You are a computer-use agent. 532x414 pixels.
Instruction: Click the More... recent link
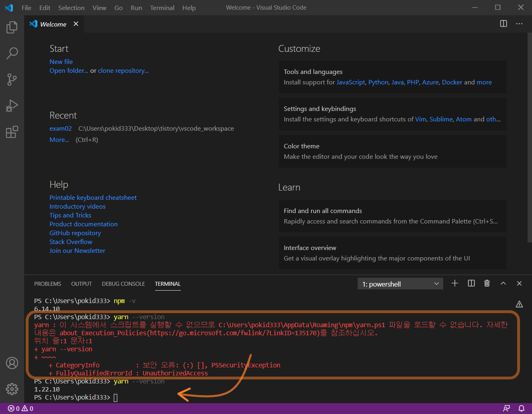coord(59,139)
